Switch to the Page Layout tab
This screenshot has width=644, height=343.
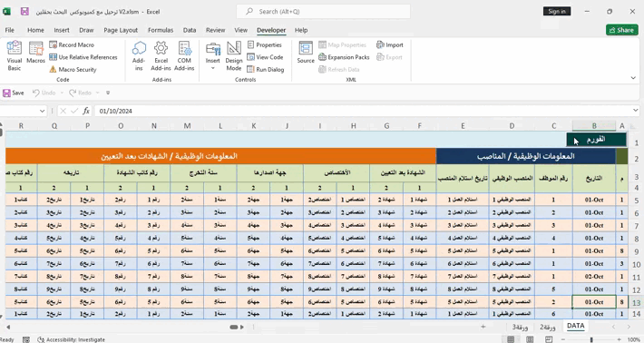tap(121, 30)
